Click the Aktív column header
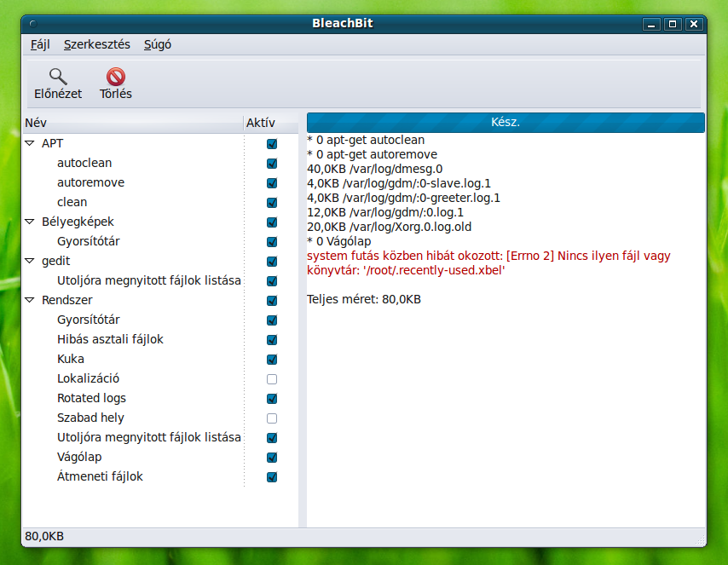728x565 pixels. 271,123
